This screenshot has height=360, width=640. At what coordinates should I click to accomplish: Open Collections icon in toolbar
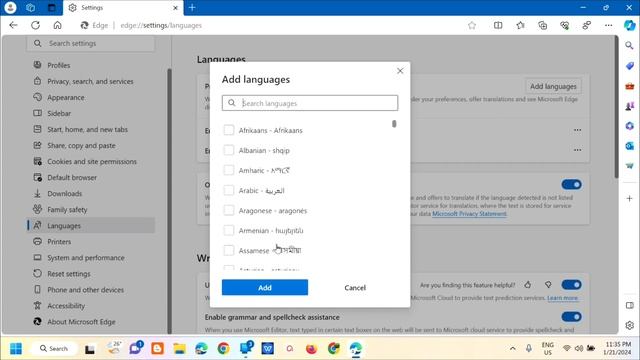[542, 25]
